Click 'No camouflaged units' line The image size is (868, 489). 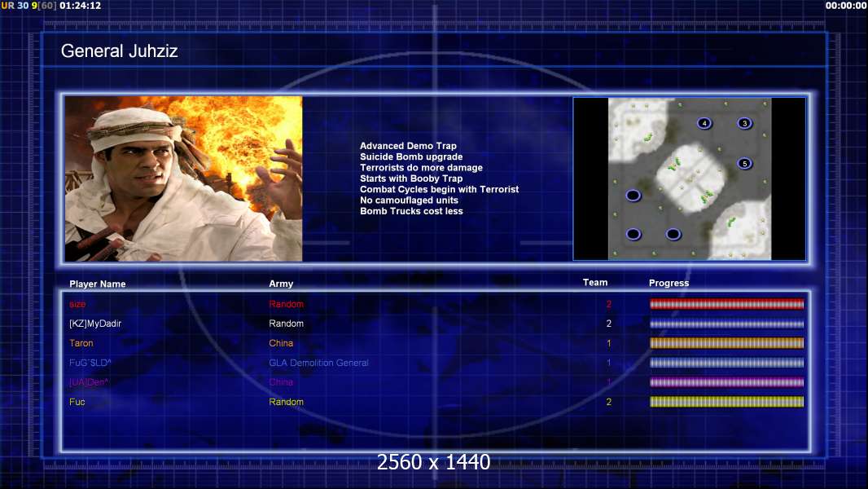(409, 200)
